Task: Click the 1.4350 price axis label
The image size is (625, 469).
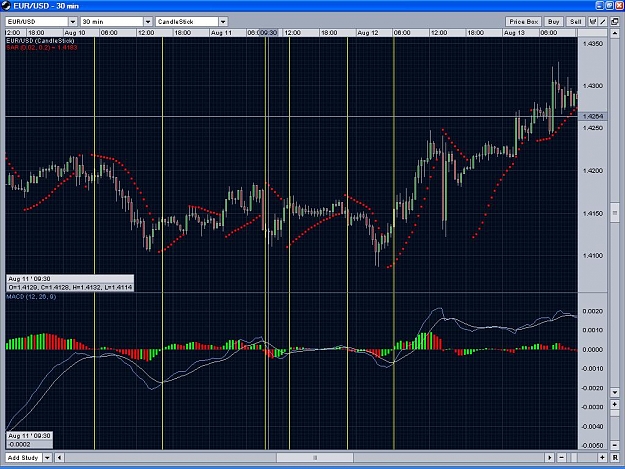Action: [x=593, y=43]
